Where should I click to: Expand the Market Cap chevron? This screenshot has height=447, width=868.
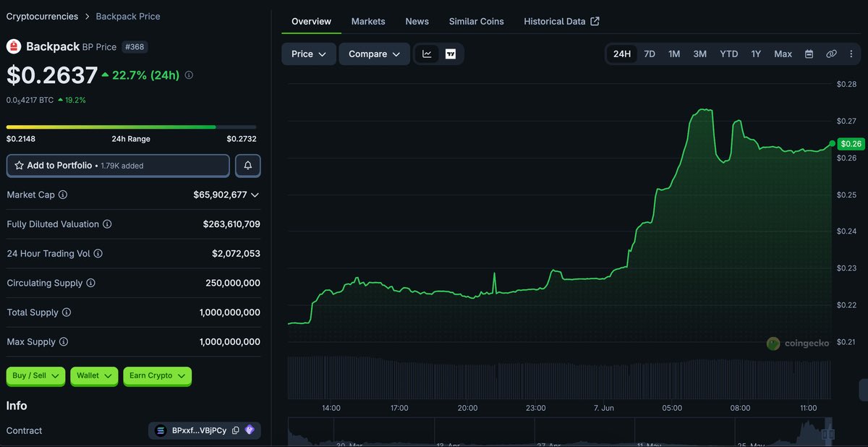255,195
